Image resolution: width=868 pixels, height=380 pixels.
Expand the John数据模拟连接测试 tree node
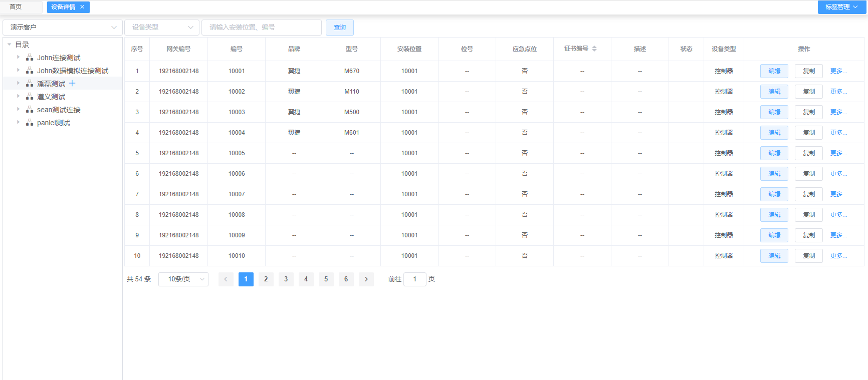click(19, 70)
